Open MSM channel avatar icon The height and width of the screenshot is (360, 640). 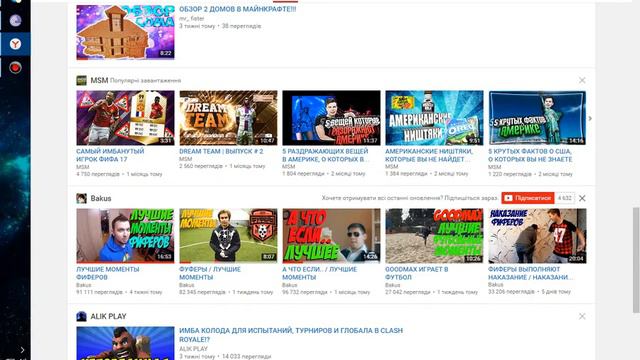click(81, 80)
